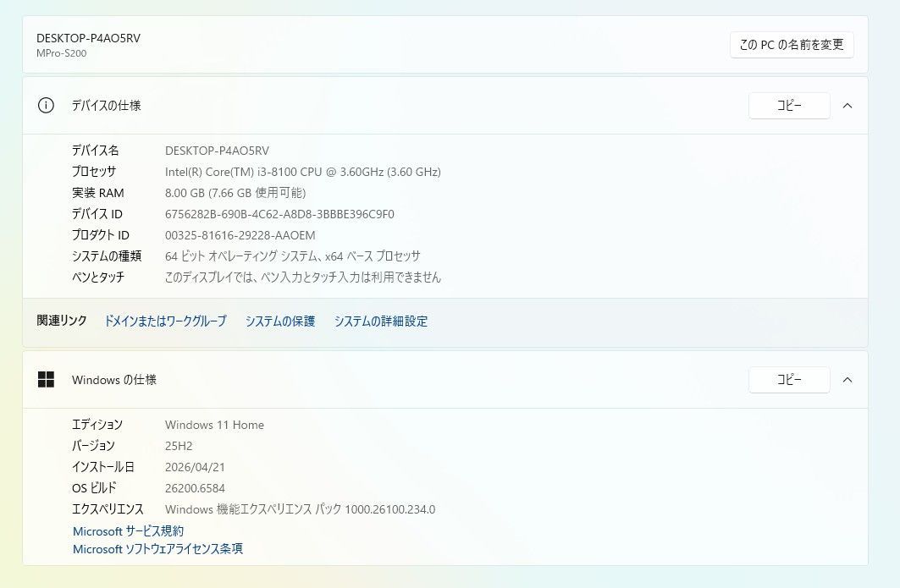900x588 pixels.
Task: Copy the Windowsの仕様 section
Action: point(789,380)
